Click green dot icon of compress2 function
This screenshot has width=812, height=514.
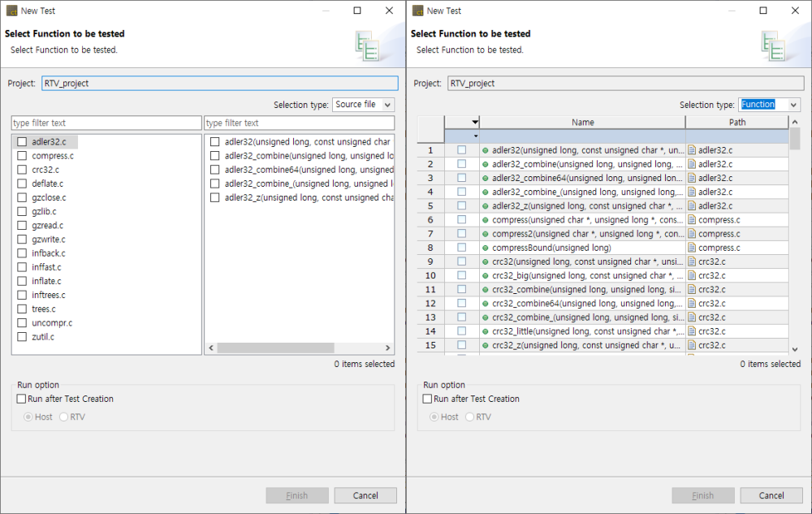pyautogui.click(x=486, y=234)
